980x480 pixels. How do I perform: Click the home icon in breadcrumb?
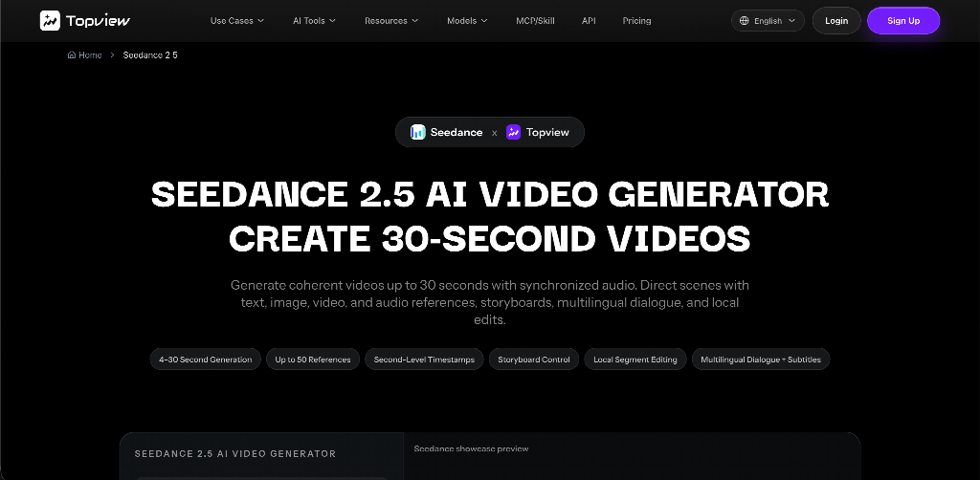(71, 55)
